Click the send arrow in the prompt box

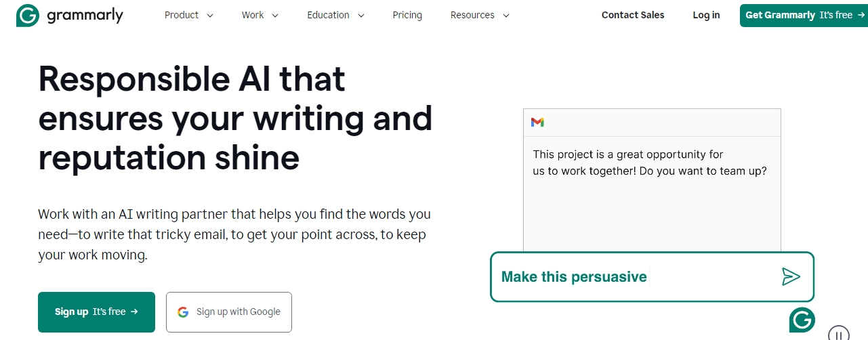791,276
